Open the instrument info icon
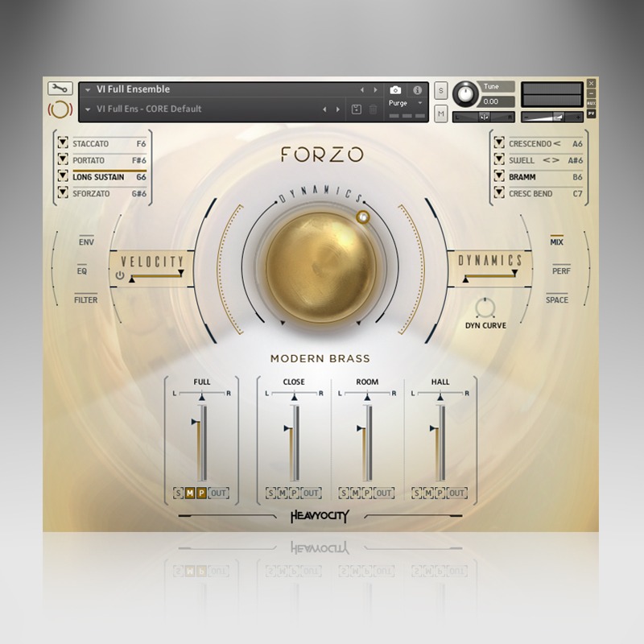This screenshot has width=644, height=644. [417, 90]
